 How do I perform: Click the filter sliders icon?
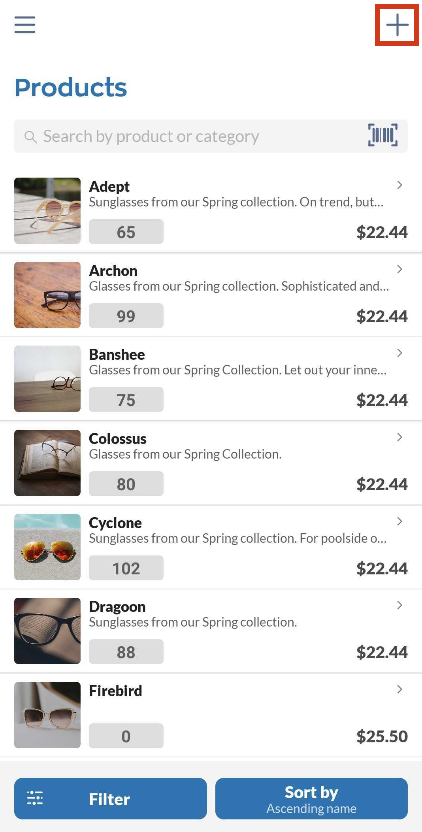35,798
